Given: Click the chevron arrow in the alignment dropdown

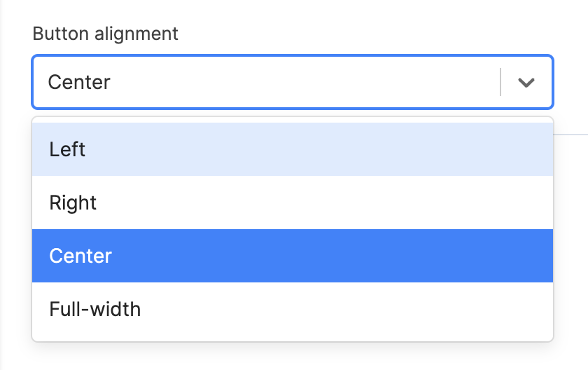Looking at the screenshot, I should pyautogui.click(x=526, y=83).
